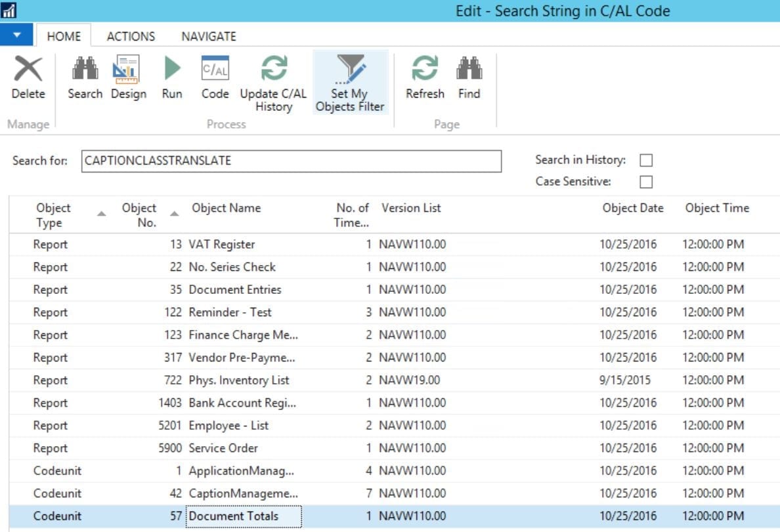Select the Finance Charge Me... row
This screenshot has height=532, width=780.
395,335
